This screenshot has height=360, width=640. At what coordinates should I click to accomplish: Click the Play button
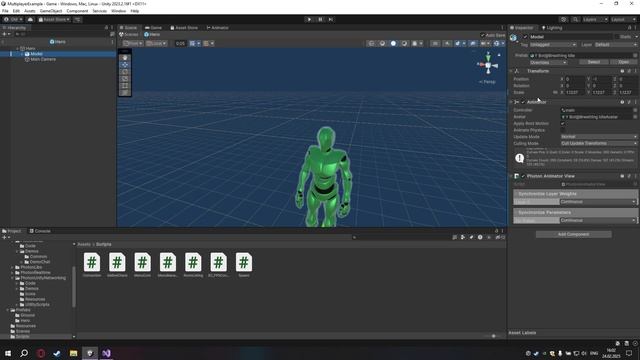click(309, 19)
